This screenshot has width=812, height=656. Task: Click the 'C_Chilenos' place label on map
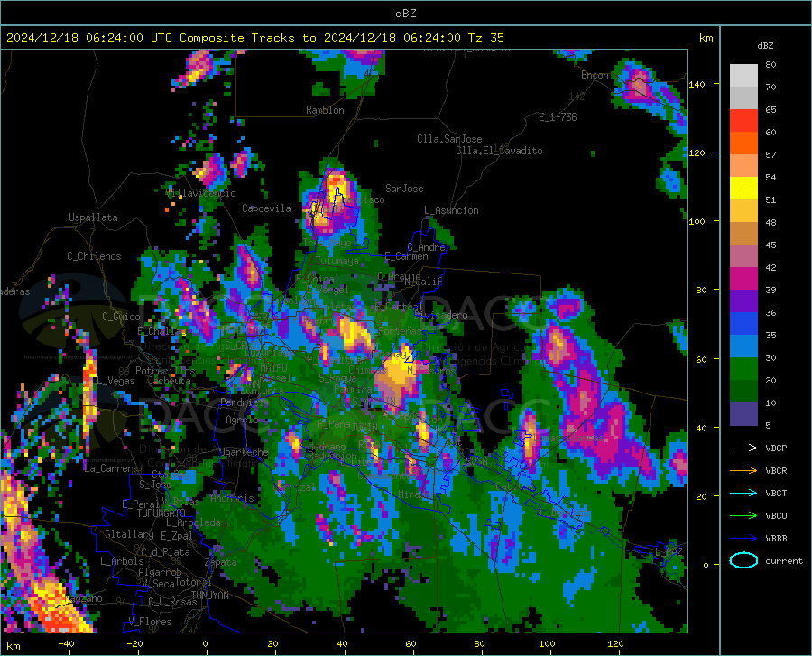click(94, 256)
